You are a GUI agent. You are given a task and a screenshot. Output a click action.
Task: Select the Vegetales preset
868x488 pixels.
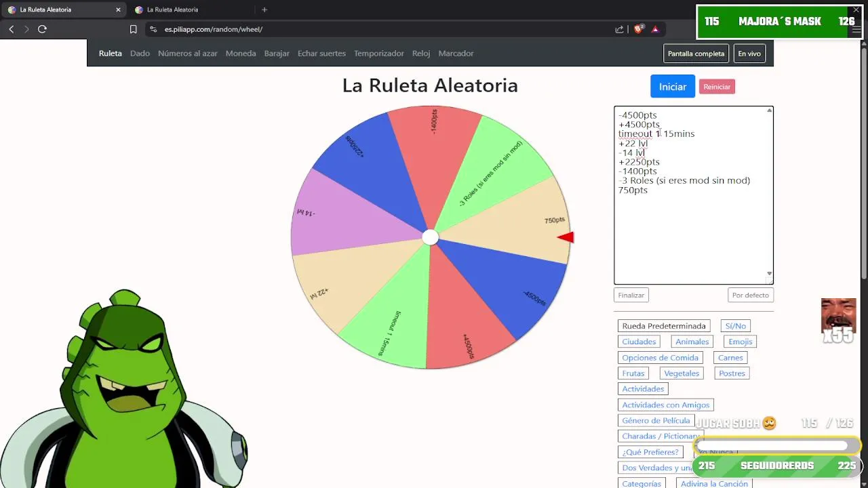pos(682,373)
